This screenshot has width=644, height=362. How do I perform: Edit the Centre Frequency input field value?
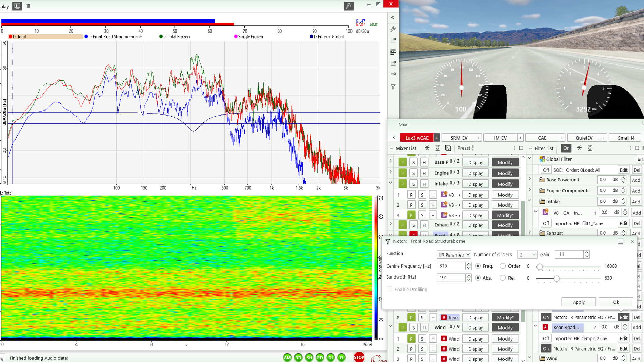451,266
